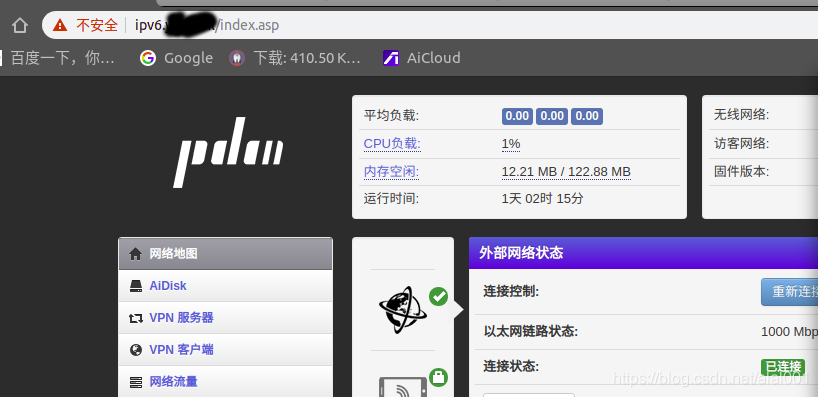Click the 连接状态 label
Viewport: 818px width, 397px height.
511,366
